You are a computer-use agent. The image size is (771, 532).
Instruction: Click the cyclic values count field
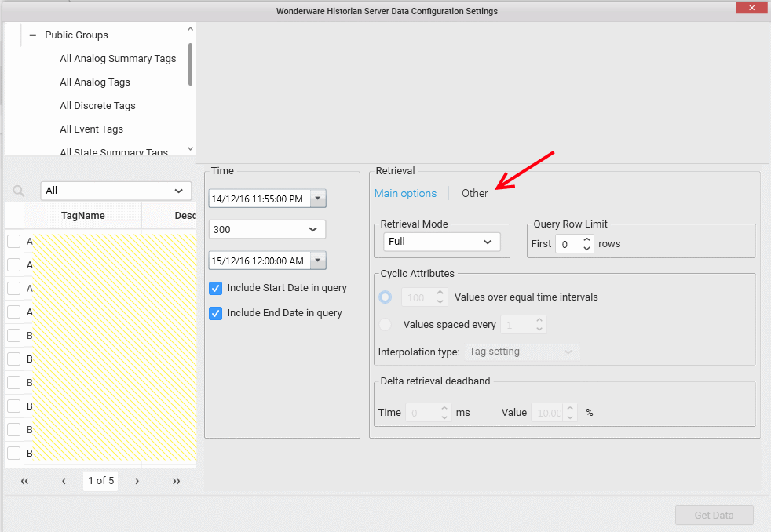(x=418, y=297)
